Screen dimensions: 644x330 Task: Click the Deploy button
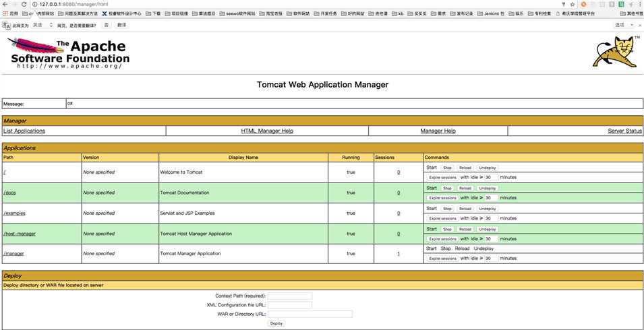[276, 323]
